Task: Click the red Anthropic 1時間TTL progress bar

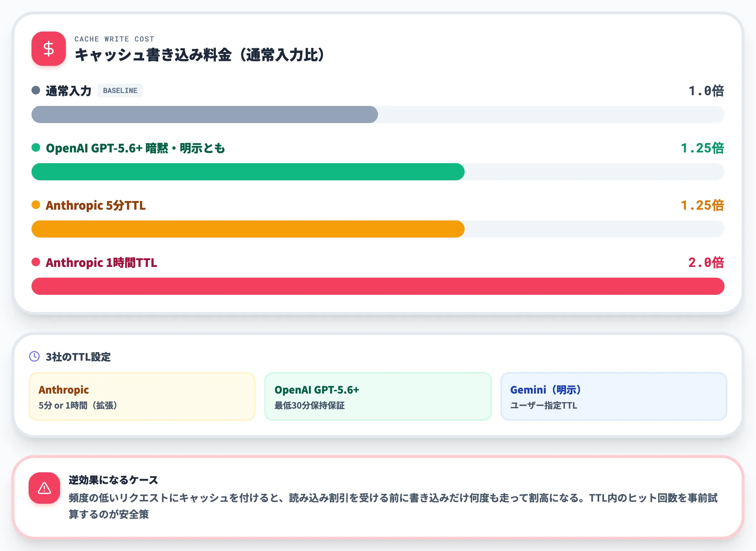Action: [378, 286]
